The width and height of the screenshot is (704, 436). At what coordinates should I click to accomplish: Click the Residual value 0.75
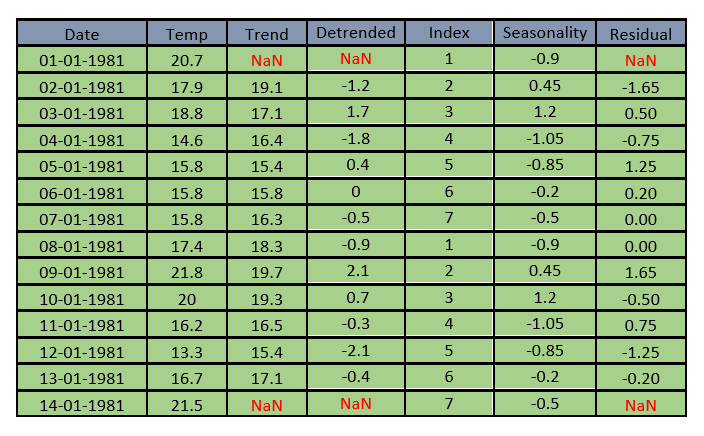tap(639, 326)
